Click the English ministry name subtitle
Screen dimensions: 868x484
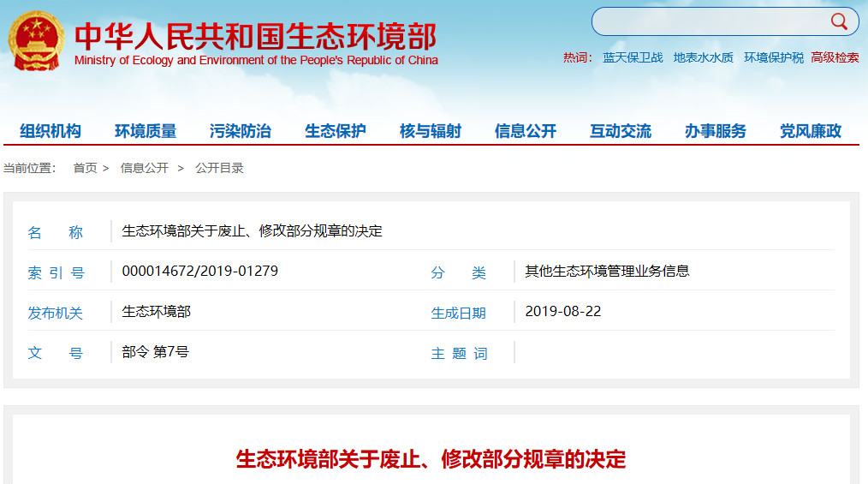pos(256,60)
